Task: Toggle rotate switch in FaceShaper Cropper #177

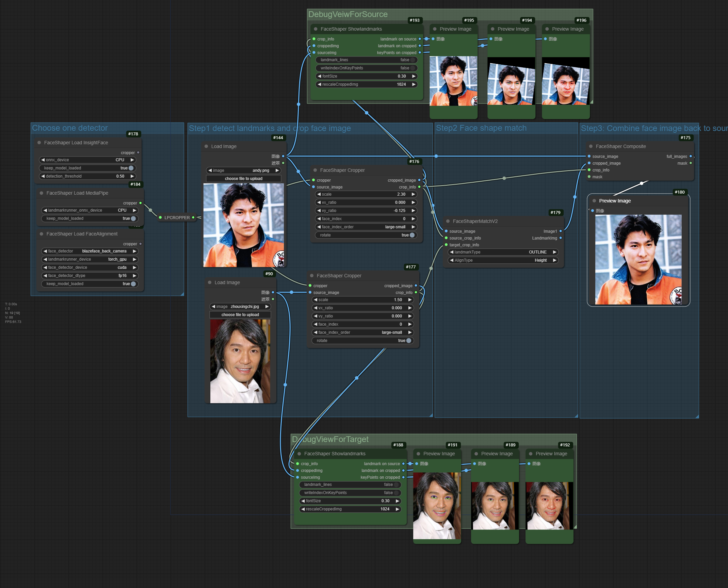Action: click(408, 341)
